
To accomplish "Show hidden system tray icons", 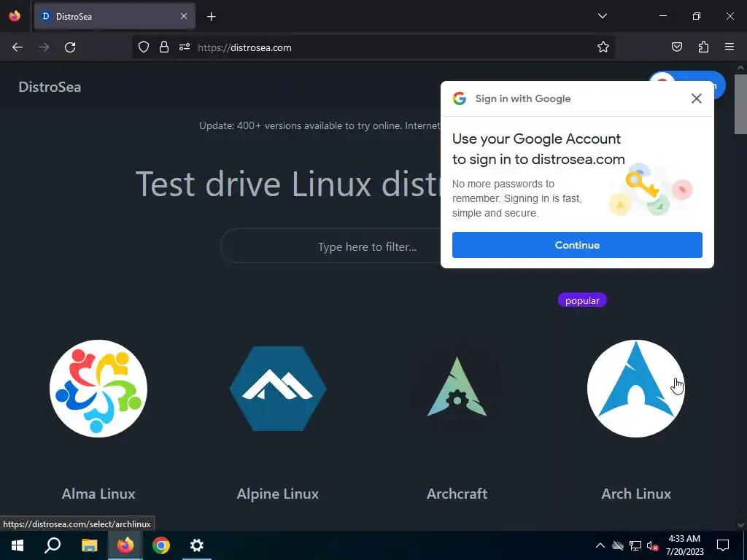I will point(600,545).
